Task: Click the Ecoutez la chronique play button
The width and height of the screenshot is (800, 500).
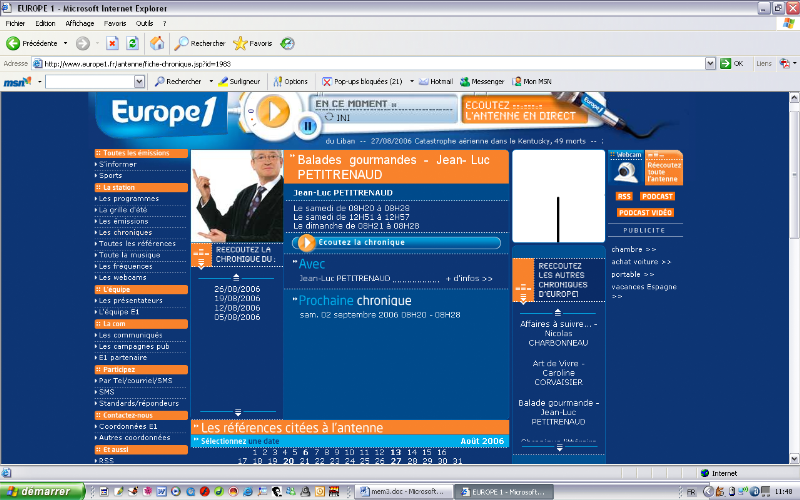Action: 306,243
